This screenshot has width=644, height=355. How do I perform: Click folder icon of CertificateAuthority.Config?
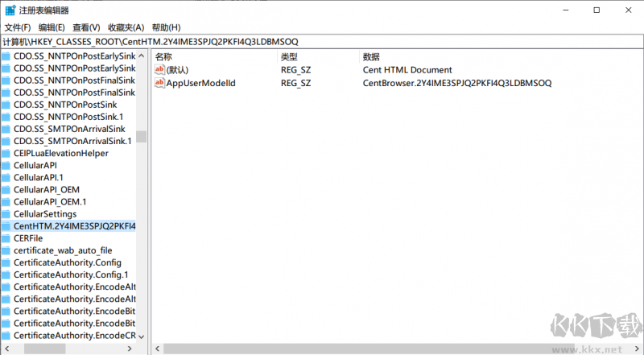(x=6, y=262)
